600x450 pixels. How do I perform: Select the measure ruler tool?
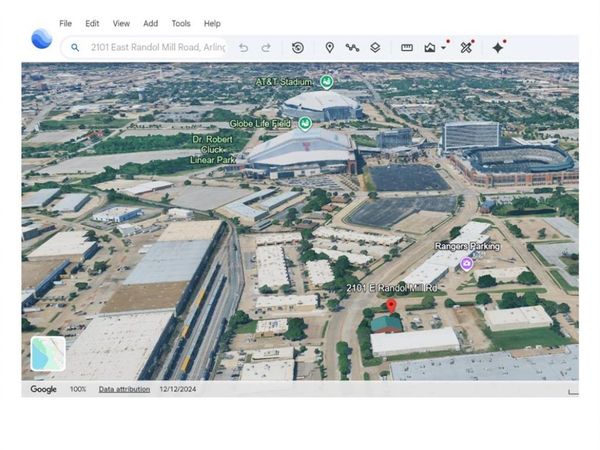[x=407, y=48]
